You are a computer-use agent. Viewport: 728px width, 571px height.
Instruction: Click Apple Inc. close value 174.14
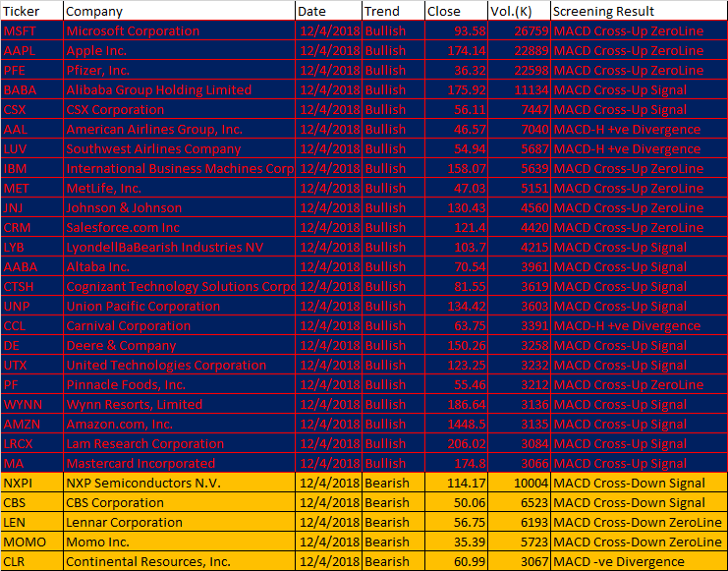pos(457,50)
